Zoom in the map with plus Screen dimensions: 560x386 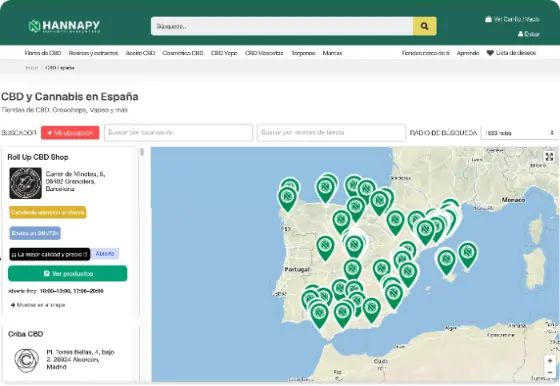[550, 361]
